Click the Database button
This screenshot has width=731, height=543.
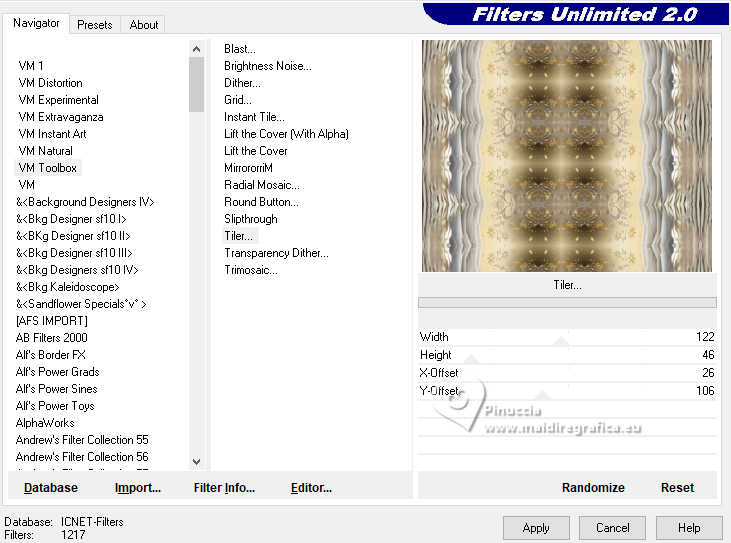(51, 488)
